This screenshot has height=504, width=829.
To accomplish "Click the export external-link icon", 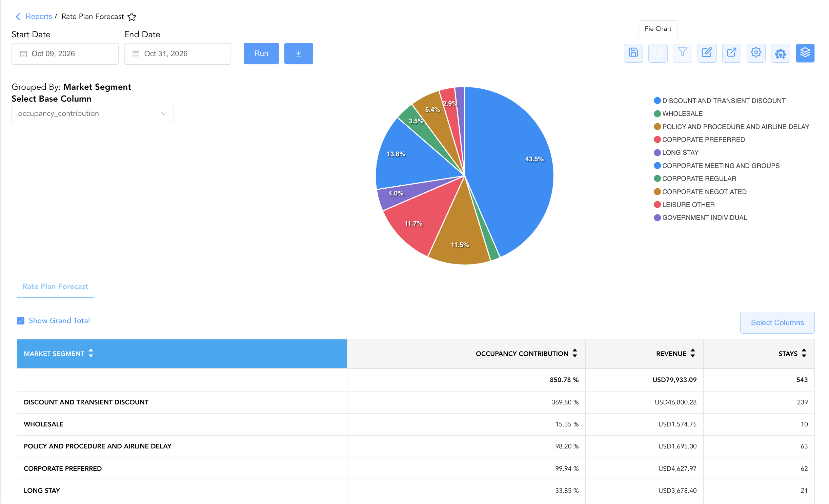I will (731, 53).
